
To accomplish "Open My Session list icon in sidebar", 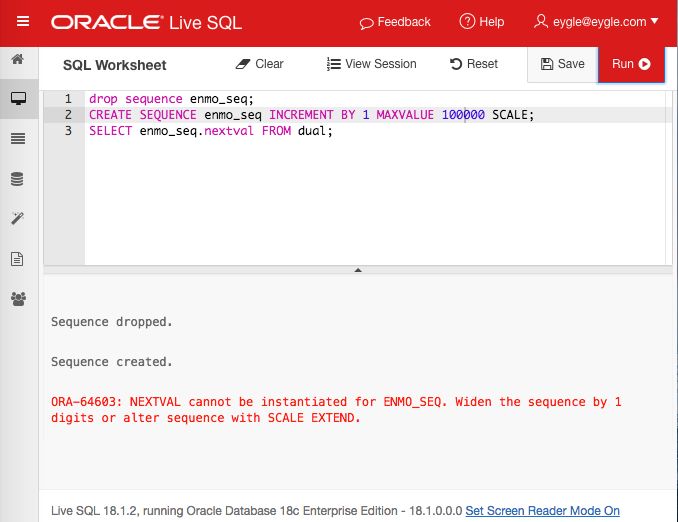I will click(17, 139).
